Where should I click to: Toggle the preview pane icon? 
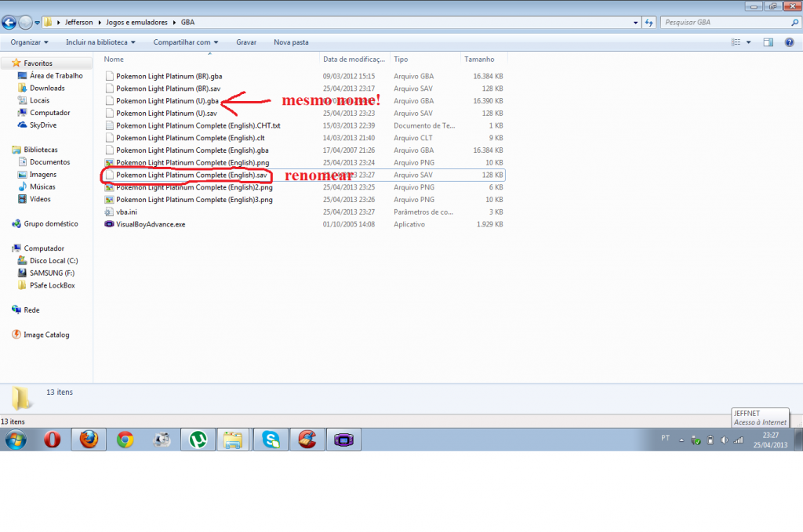click(768, 42)
